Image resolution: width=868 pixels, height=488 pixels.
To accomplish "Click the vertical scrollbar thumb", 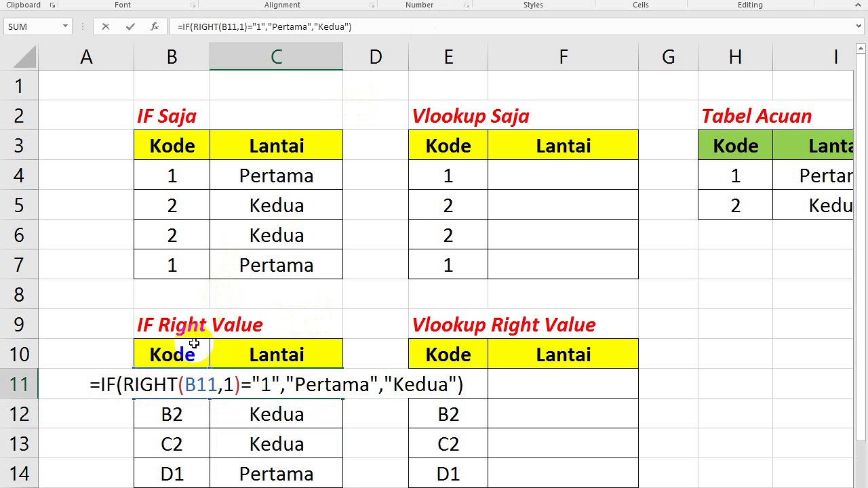I will click(x=861, y=247).
